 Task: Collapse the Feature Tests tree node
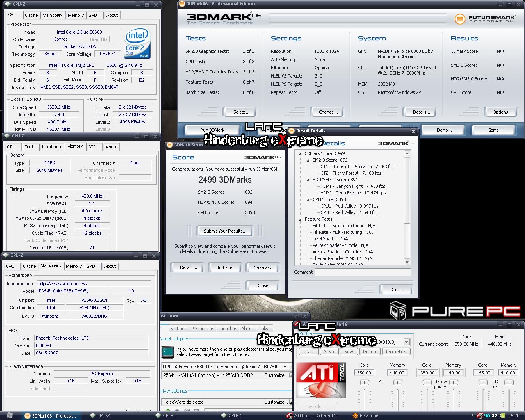click(x=300, y=219)
